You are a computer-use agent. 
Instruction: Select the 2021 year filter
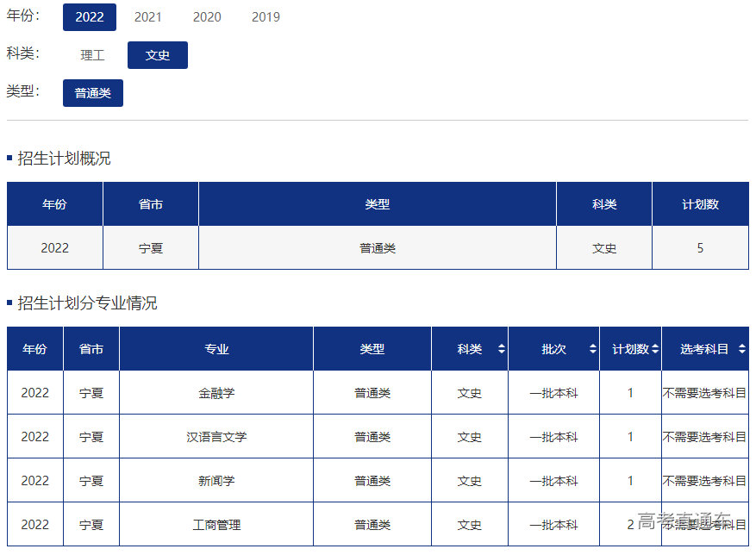click(x=147, y=17)
